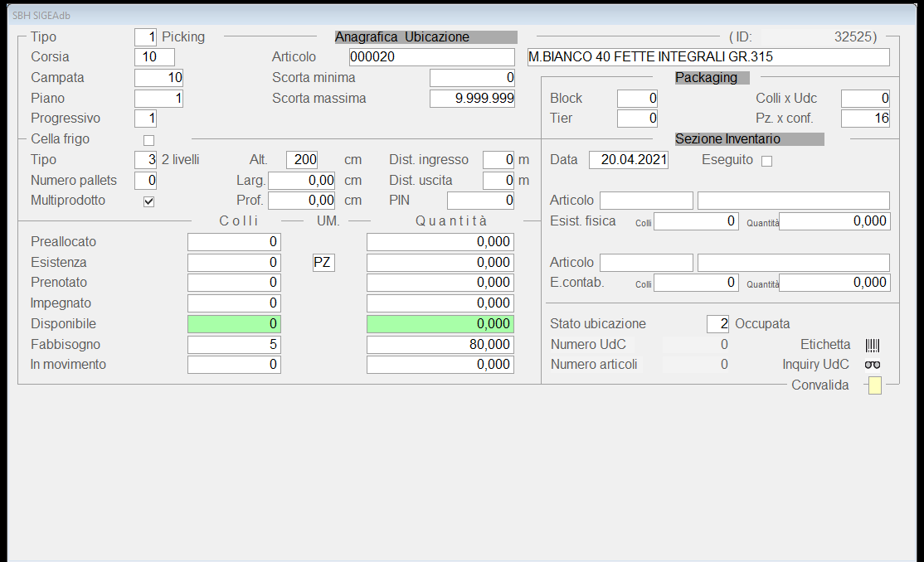Click the Packaging section header
Screen dimensions: 924x562
712,78
